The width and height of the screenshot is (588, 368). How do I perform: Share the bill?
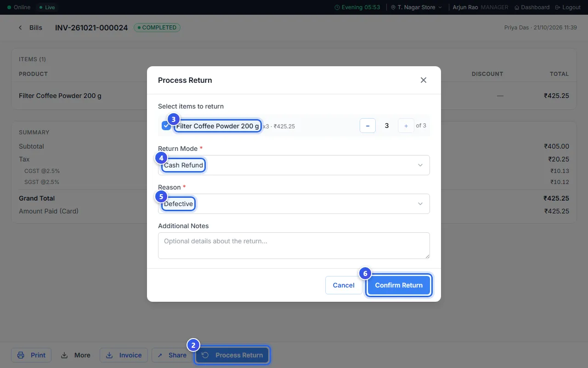172,355
